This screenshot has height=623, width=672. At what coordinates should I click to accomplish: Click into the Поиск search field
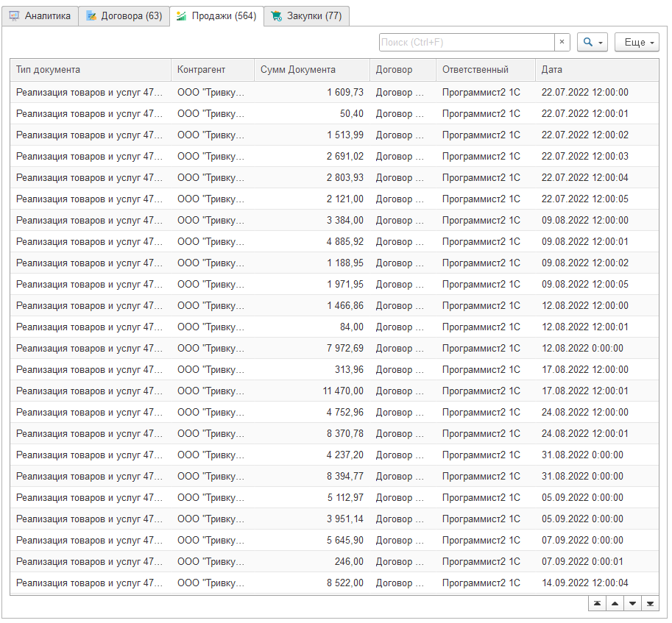pos(466,43)
